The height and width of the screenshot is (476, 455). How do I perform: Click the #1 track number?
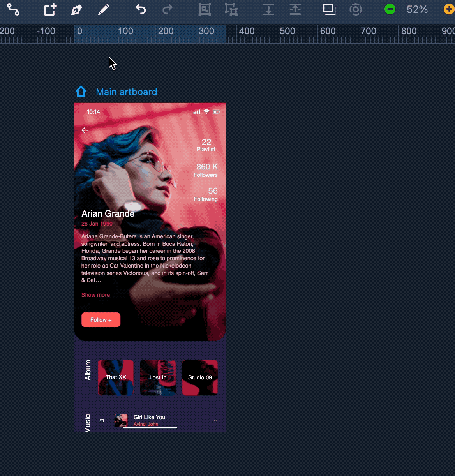(102, 421)
